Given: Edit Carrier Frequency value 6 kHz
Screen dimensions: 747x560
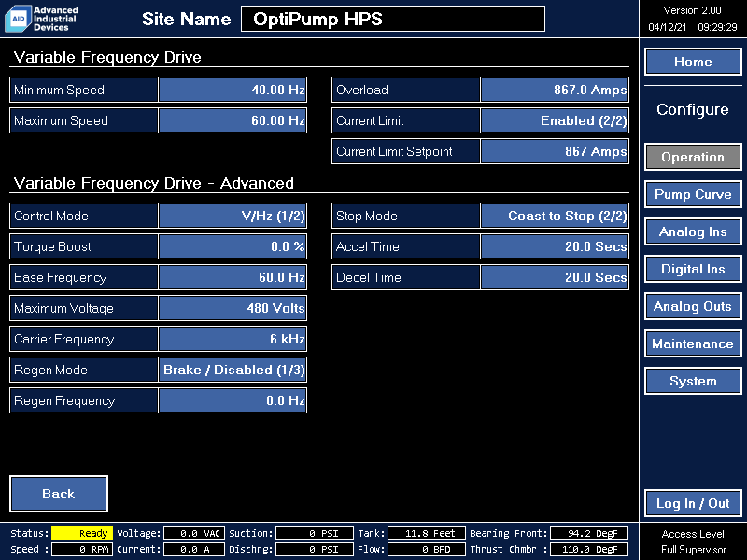Looking at the screenshot, I should click(233, 339).
